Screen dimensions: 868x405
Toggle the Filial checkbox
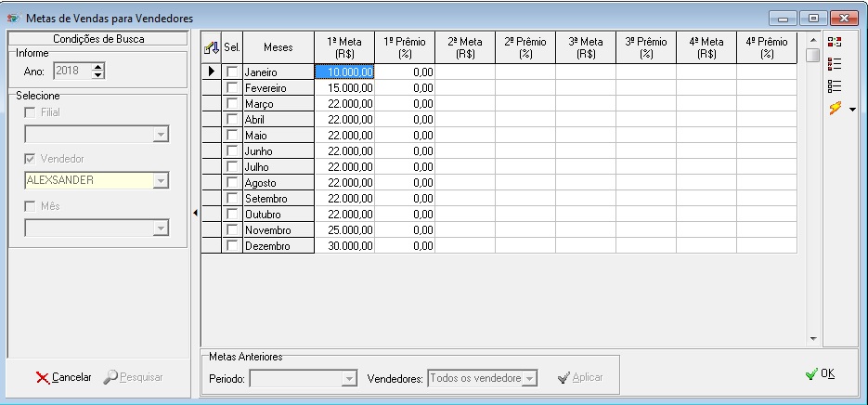[30, 112]
